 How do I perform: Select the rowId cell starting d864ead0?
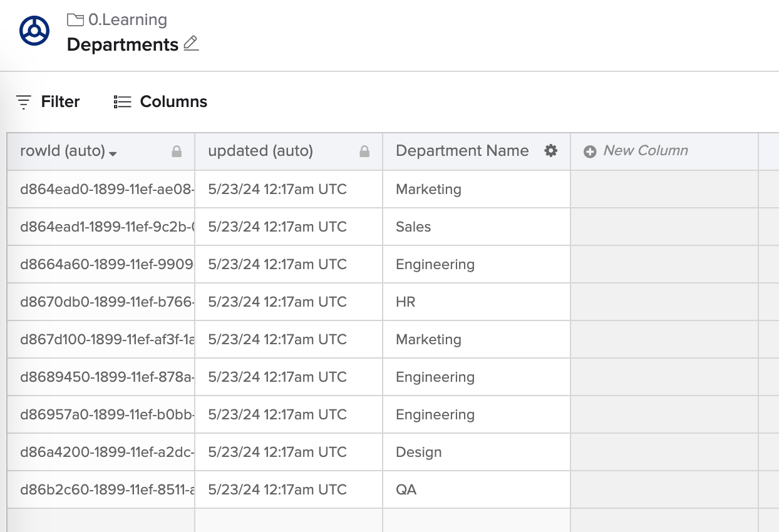[x=100, y=189]
